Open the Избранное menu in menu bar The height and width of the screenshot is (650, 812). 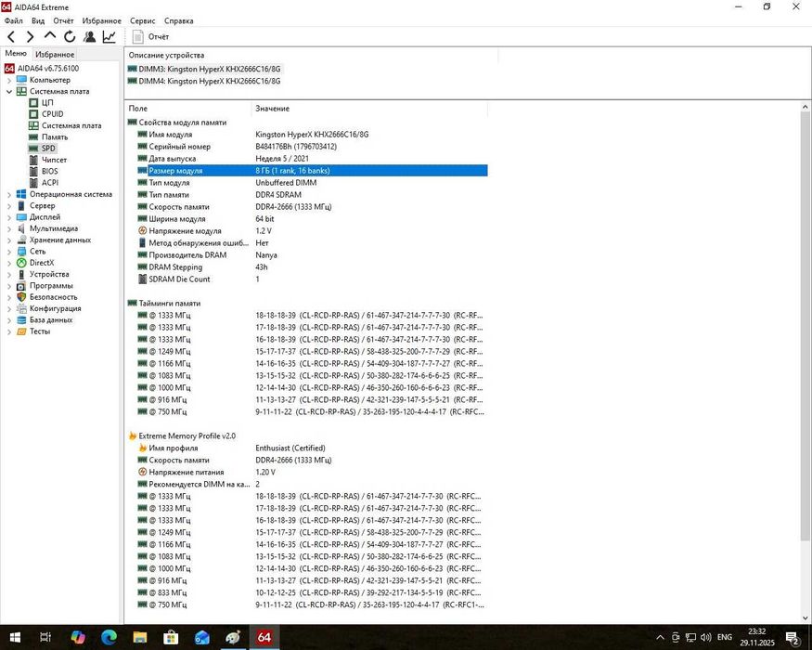pos(101,20)
